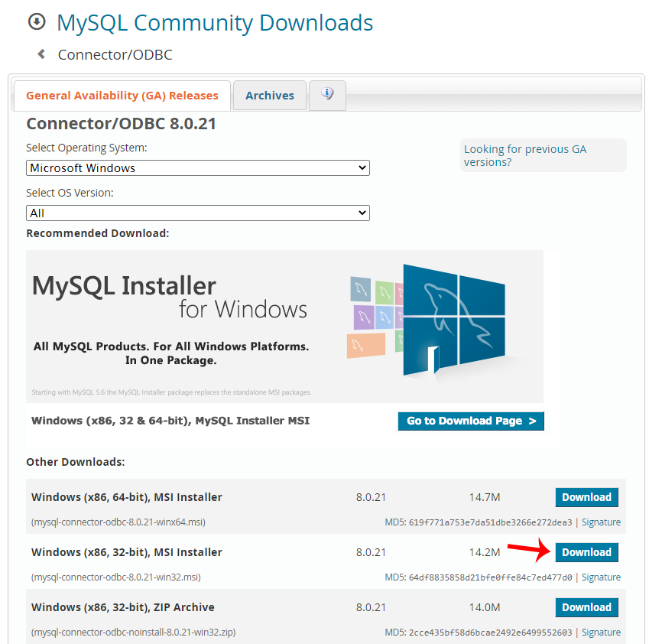This screenshot has width=662, height=644.
Task: Open Signature link for noinstall win32.zip
Action: pos(601,633)
